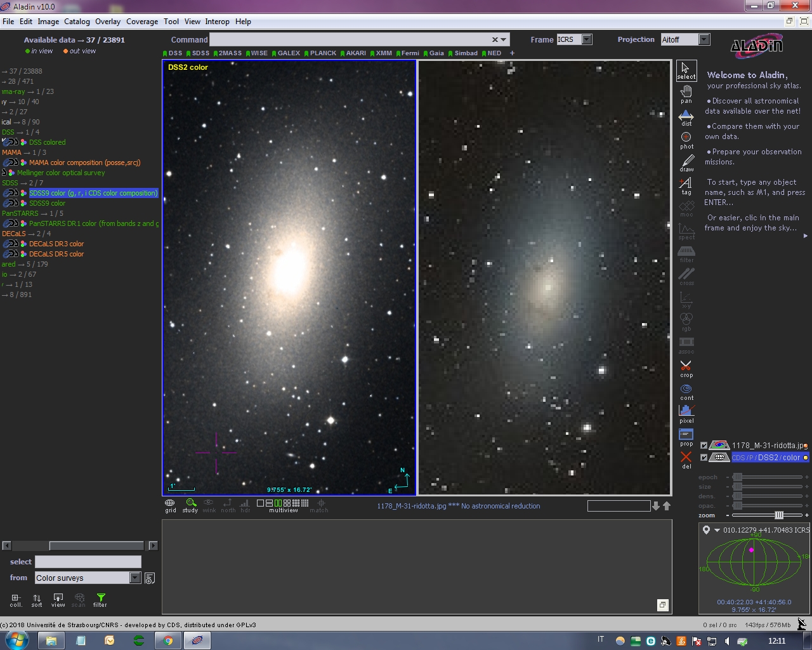
Task: Click the crop scissors tool
Action: [686, 369]
